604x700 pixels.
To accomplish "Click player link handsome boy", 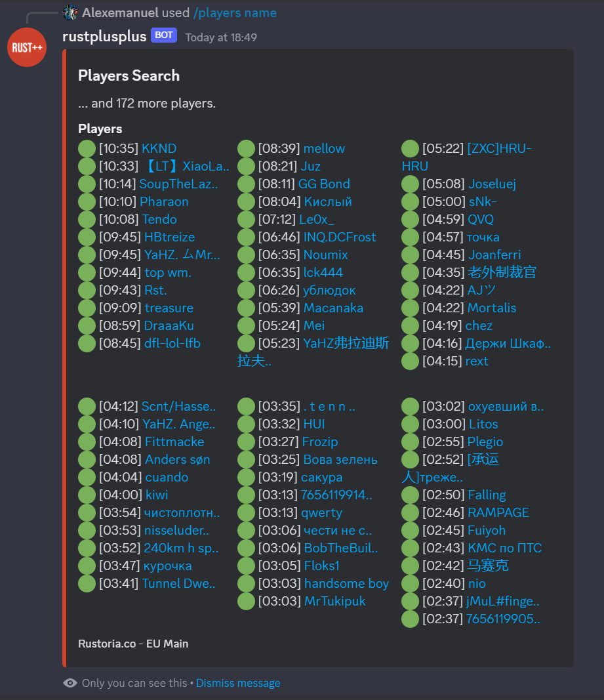I will tap(346, 583).
